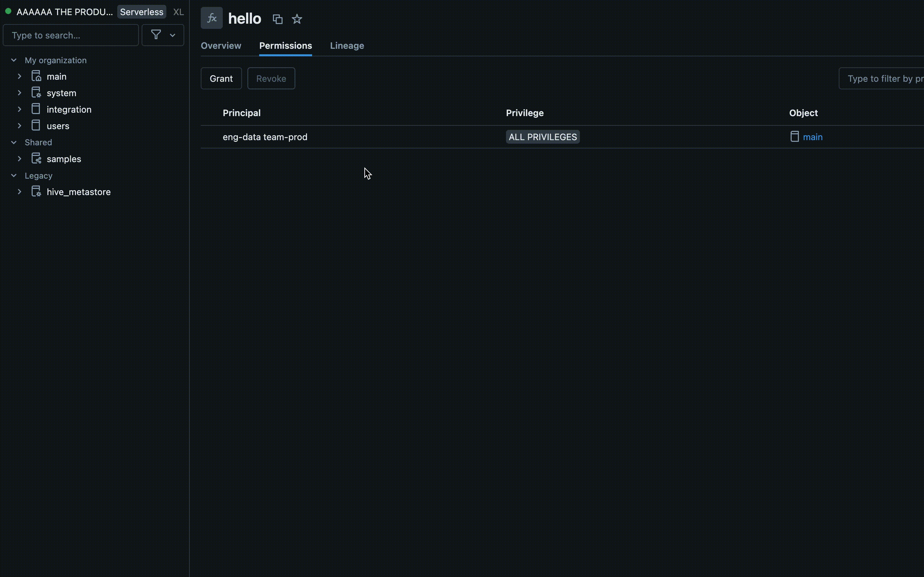Expand the main catalog in sidebar
Viewport: 924px width, 577px height.
coord(19,76)
